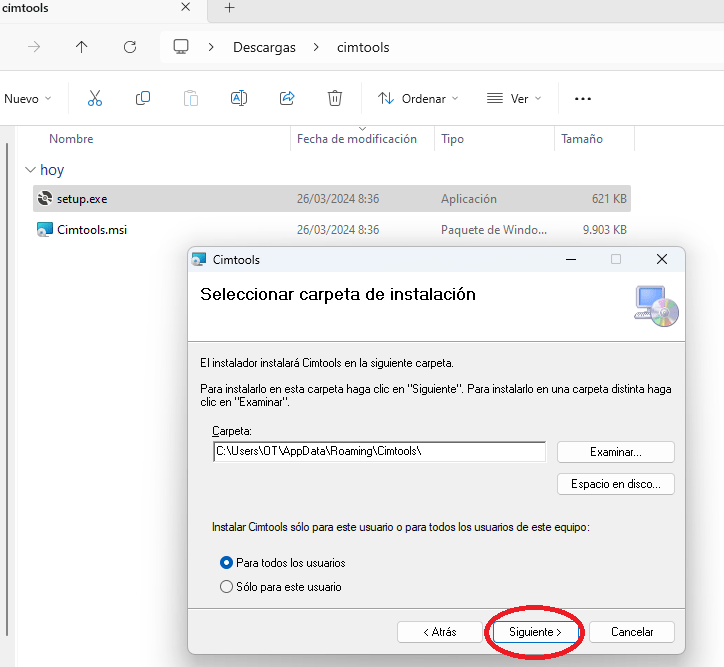The width and height of the screenshot is (724, 667).
Task: Click the Siguiente button in installer
Action: point(535,632)
